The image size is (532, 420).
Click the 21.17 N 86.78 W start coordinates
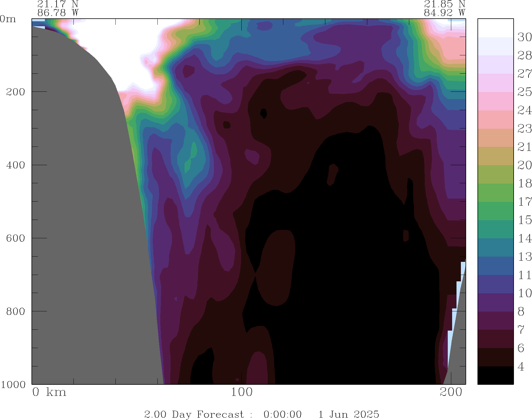point(58,8)
